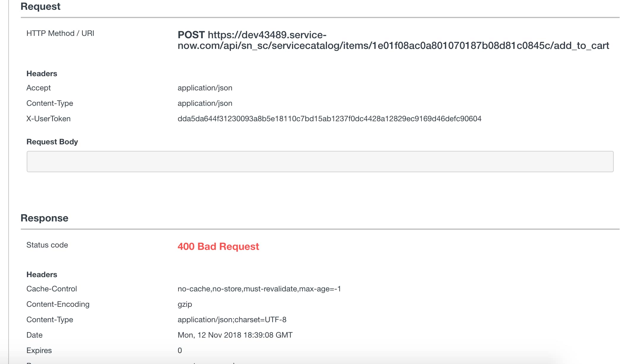Viewport: 625px width, 364px height.
Task: Click inside the empty Request Body box
Action: (x=320, y=162)
